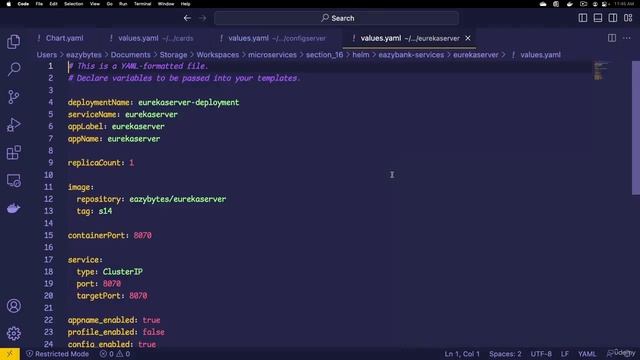Click the Search command center field
This screenshot has height=360, width=640.
click(x=336, y=18)
